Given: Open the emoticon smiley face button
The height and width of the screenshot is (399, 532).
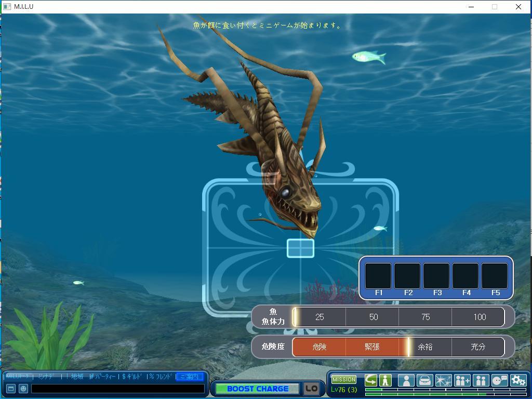Looking at the screenshot, I should point(23,389).
